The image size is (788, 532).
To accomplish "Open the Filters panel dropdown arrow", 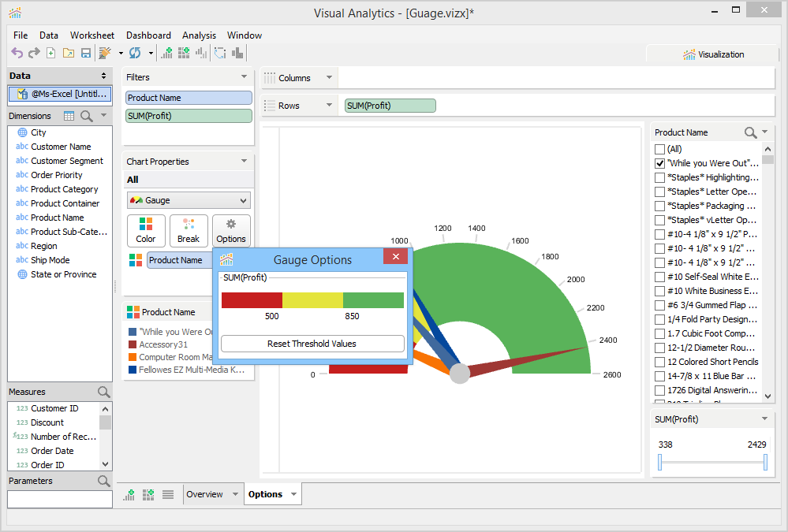I will [245, 77].
